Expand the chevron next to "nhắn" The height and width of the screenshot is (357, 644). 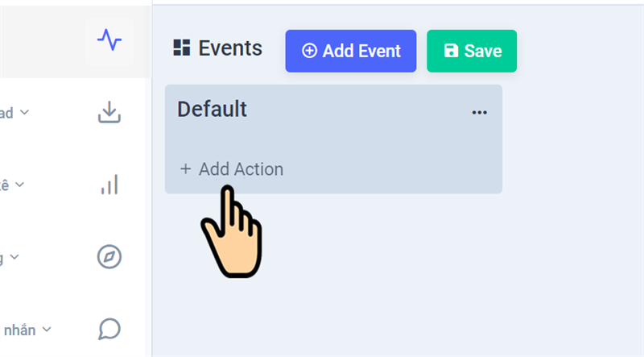47,329
